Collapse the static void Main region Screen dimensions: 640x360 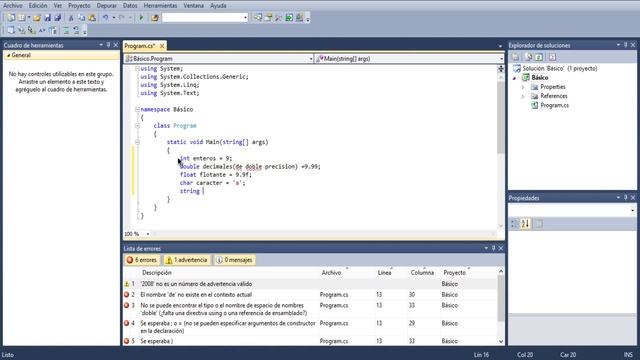click(x=138, y=142)
